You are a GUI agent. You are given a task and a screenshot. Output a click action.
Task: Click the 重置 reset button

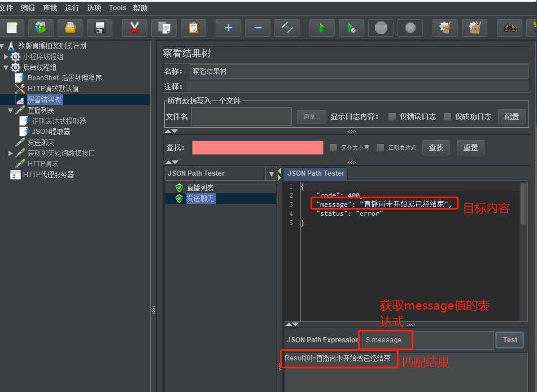pos(470,147)
